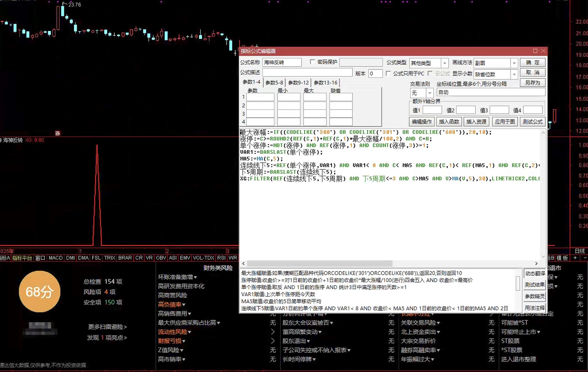Select the 参数精灵 parameter wizard button
Image resolution: width=588 pixels, height=372 pixels.
coord(535,296)
